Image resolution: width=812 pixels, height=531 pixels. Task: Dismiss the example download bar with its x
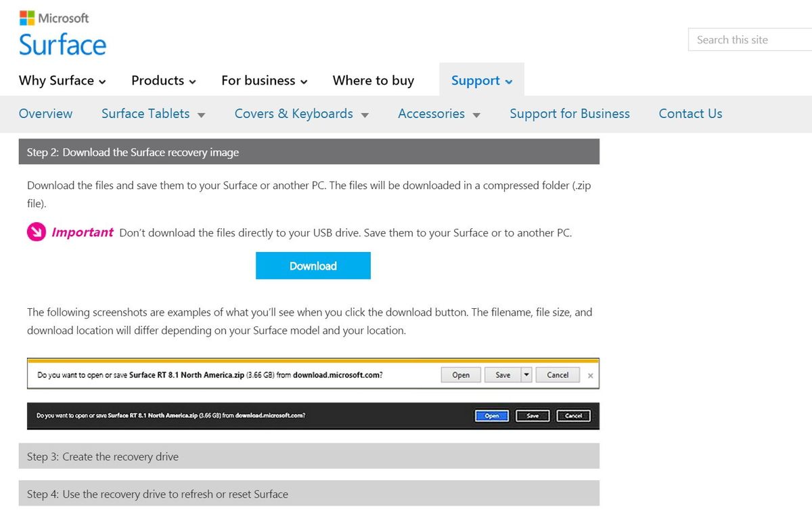pyautogui.click(x=590, y=374)
